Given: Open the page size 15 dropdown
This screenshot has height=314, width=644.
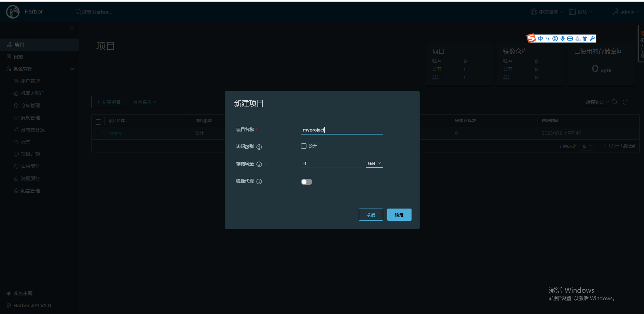Looking at the screenshot, I should coord(587,146).
